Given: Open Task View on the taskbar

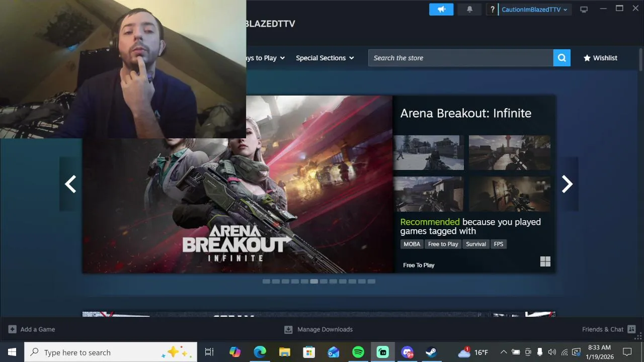Looking at the screenshot, I should click(x=209, y=352).
